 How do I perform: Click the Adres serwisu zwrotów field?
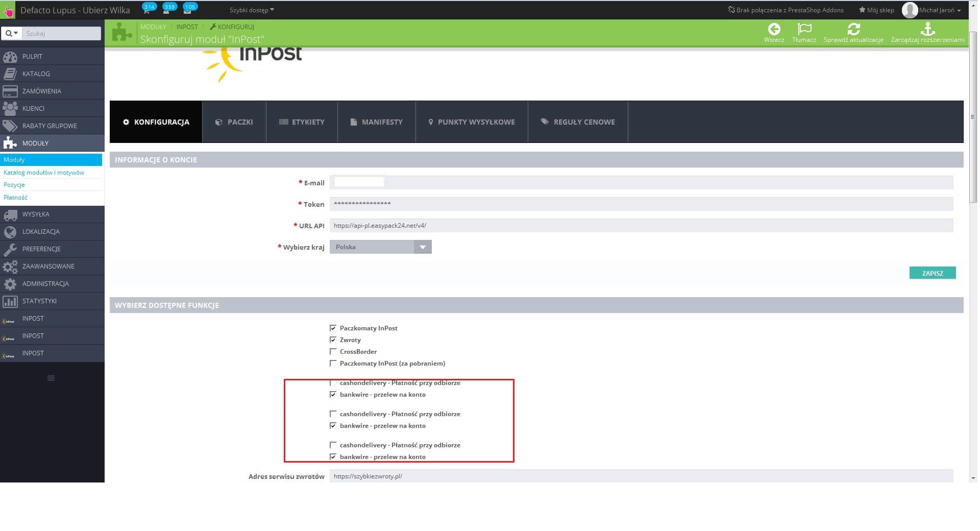coord(642,476)
